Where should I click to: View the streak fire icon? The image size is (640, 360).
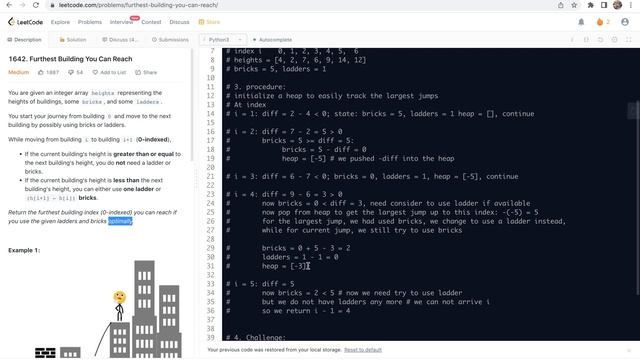click(600, 22)
